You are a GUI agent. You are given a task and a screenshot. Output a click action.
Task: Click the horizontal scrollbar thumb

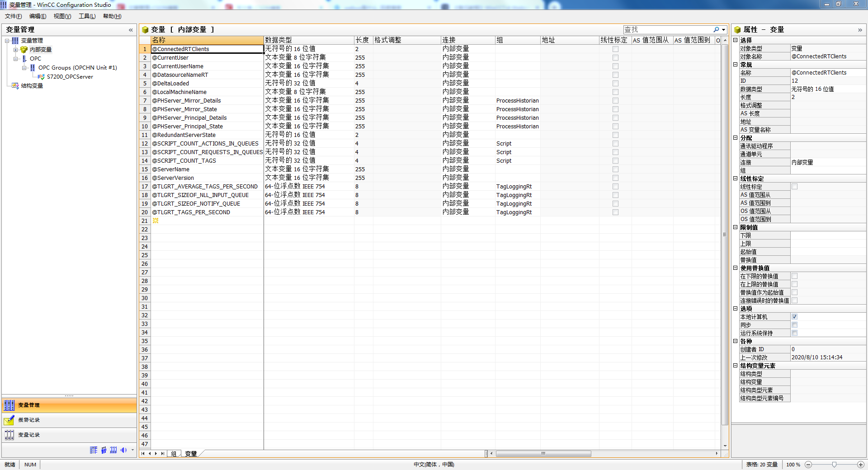click(x=543, y=454)
